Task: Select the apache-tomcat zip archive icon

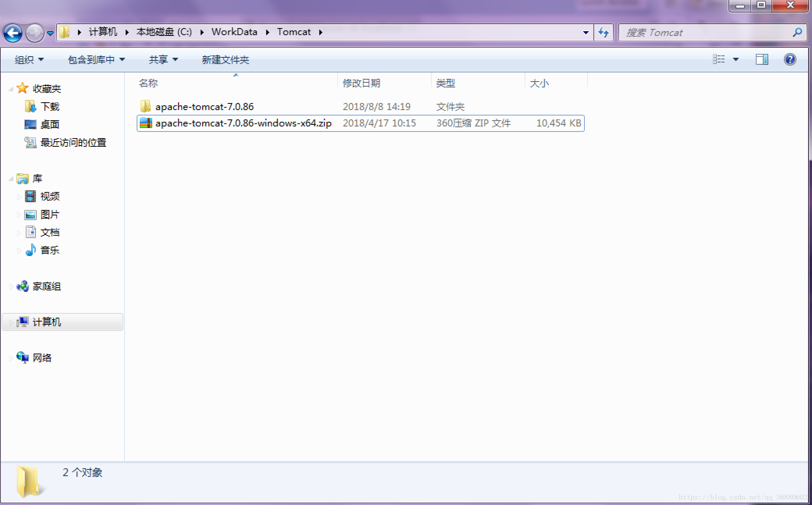Action: pos(146,123)
